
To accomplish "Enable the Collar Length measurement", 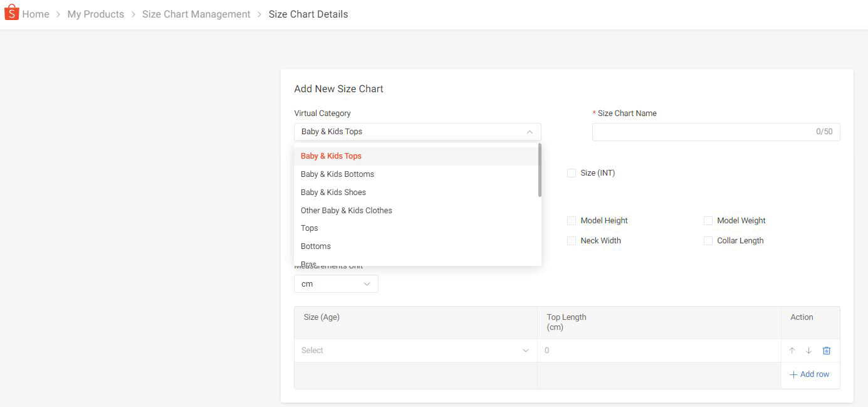I will (708, 240).
